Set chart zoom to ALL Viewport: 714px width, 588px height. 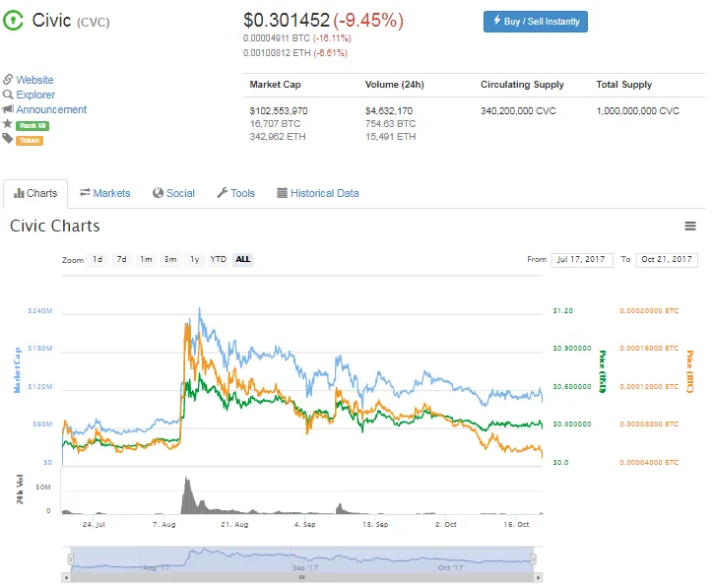pyautogui.click(x=242, y=260)
